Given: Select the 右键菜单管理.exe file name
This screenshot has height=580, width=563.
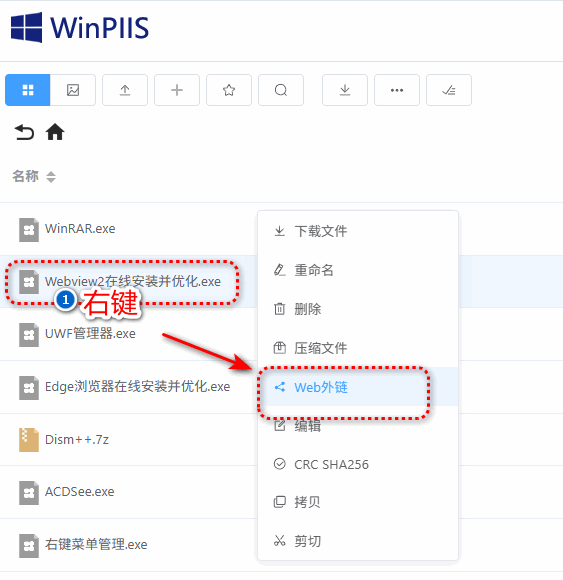Looking at the screenshot, I should pyautogui.click(x=96, y=544).
